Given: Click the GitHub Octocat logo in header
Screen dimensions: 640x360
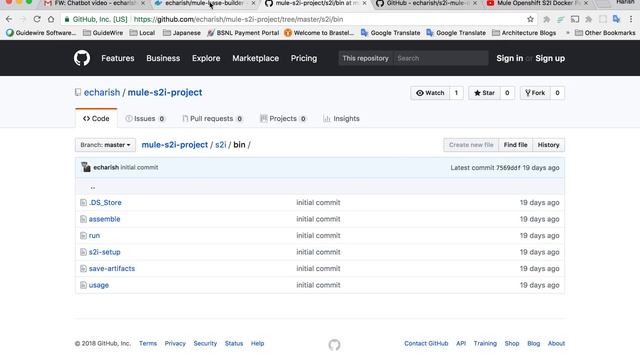Looking at the screenshot, I should click(x=82, y=58).
